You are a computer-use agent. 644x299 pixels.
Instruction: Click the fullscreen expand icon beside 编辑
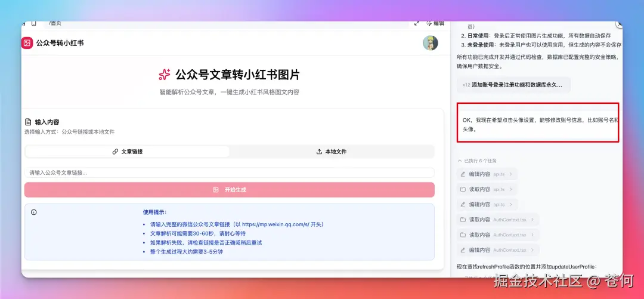pos(416,23)
